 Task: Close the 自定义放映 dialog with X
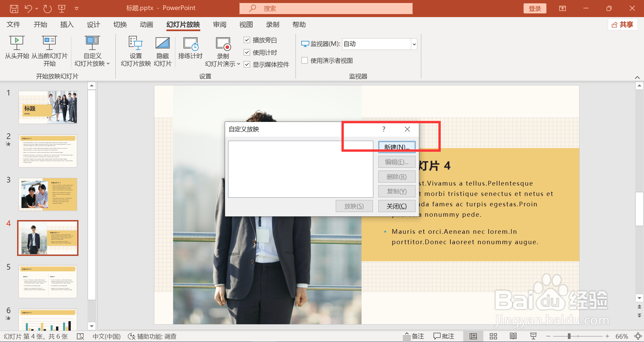407,129
